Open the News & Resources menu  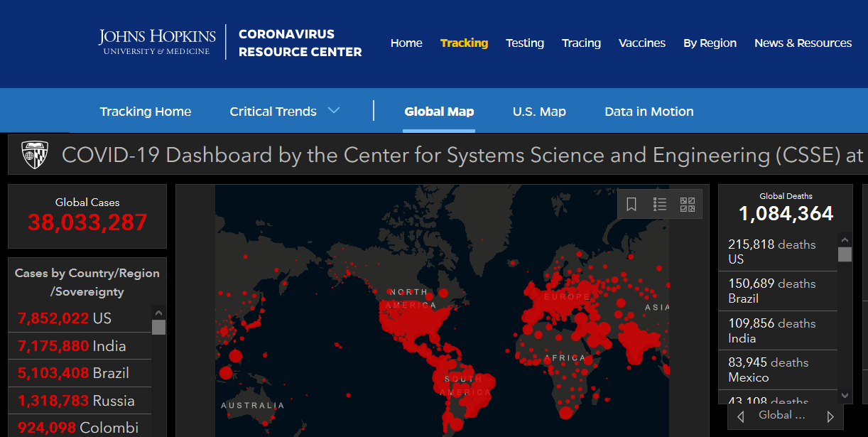click(803, 43)
